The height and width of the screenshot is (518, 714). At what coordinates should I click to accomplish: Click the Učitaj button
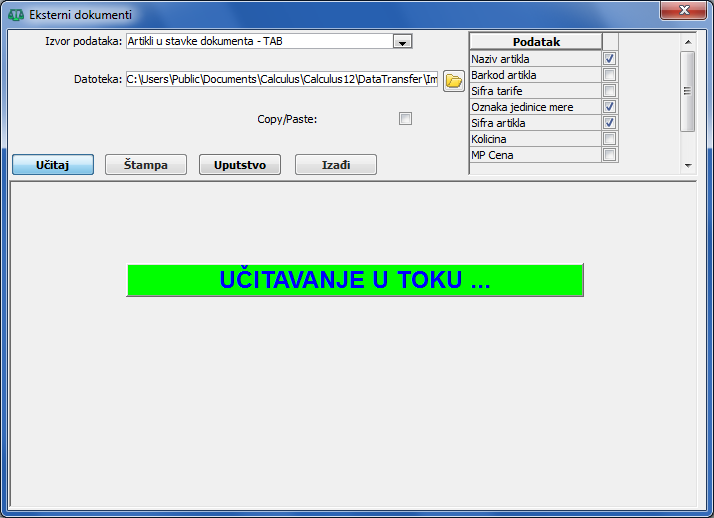coord(52,165)
